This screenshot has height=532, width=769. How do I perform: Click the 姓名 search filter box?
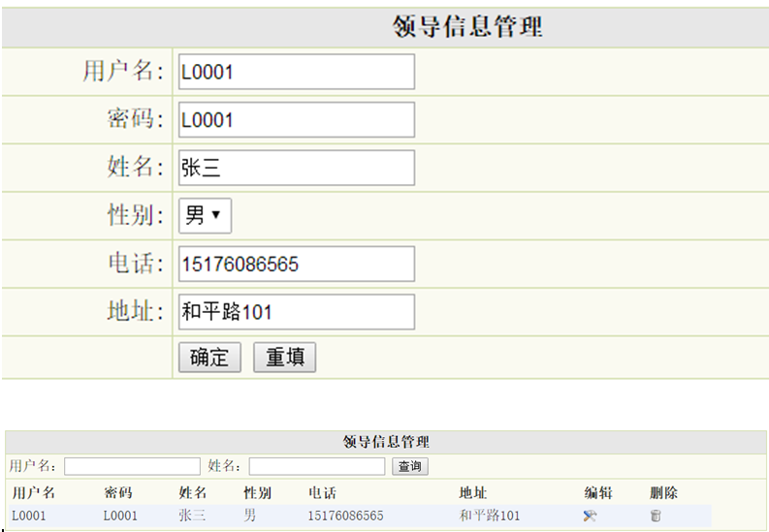[x=317, y=466]
